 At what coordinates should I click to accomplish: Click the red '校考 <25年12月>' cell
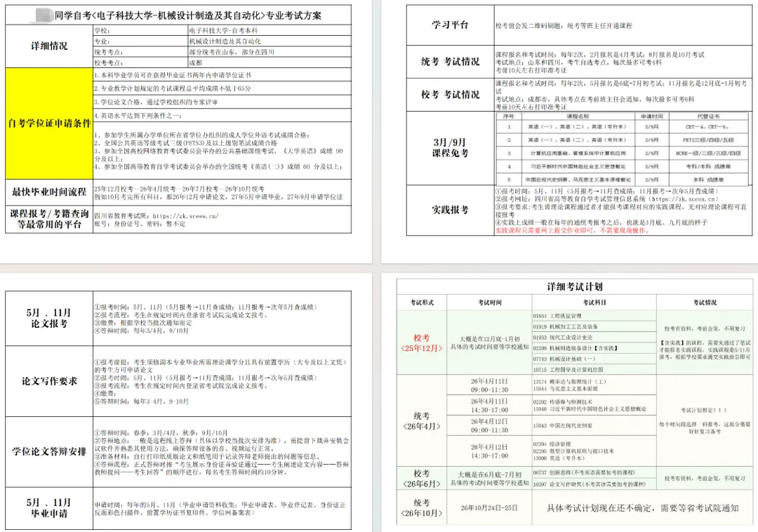pos(422,343)
